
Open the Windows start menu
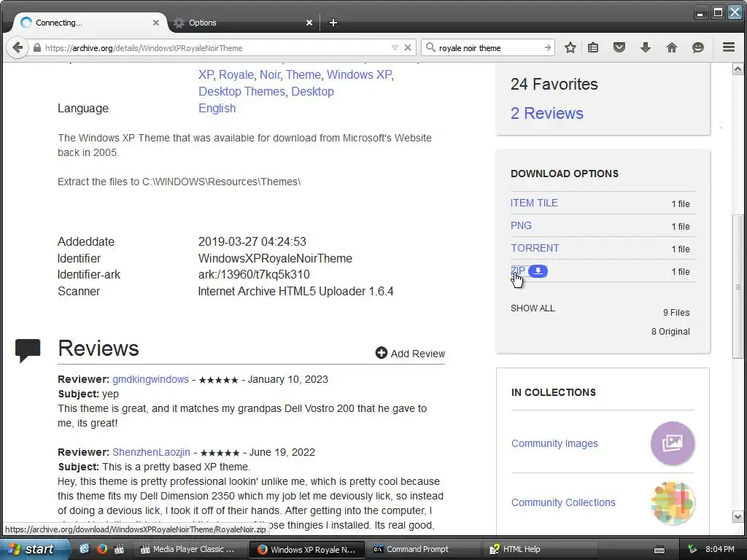[34, 549]
